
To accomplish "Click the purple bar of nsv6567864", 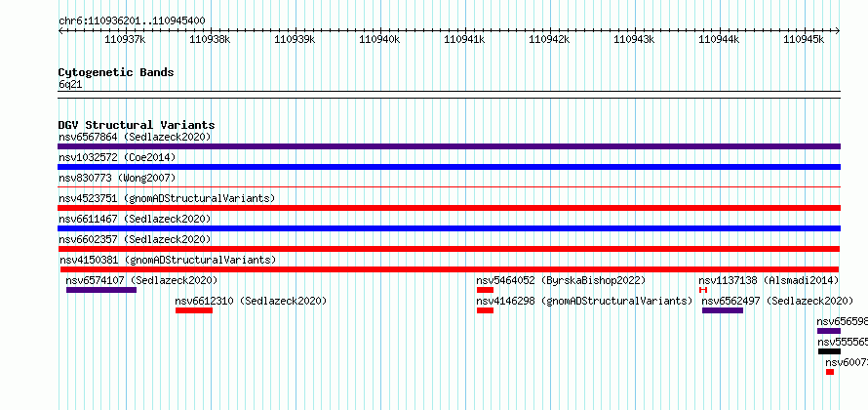I will click(449, 146).
